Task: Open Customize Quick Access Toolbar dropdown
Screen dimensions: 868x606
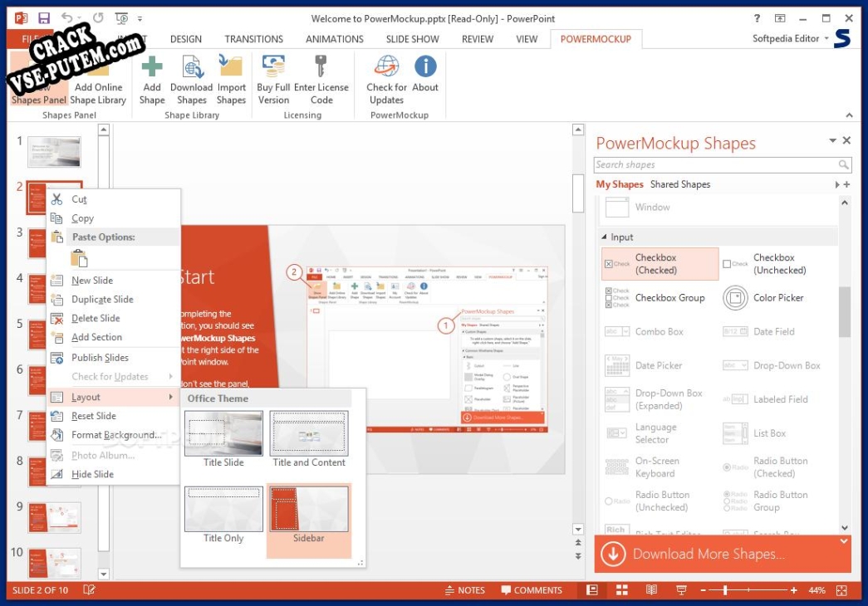Action: pos(140,19)
